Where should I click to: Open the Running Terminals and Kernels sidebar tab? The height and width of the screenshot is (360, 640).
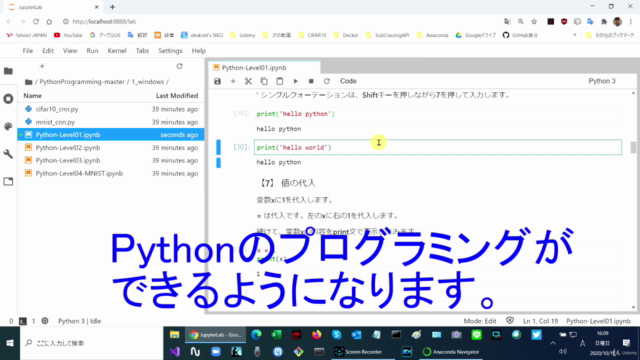coord(8,99)
